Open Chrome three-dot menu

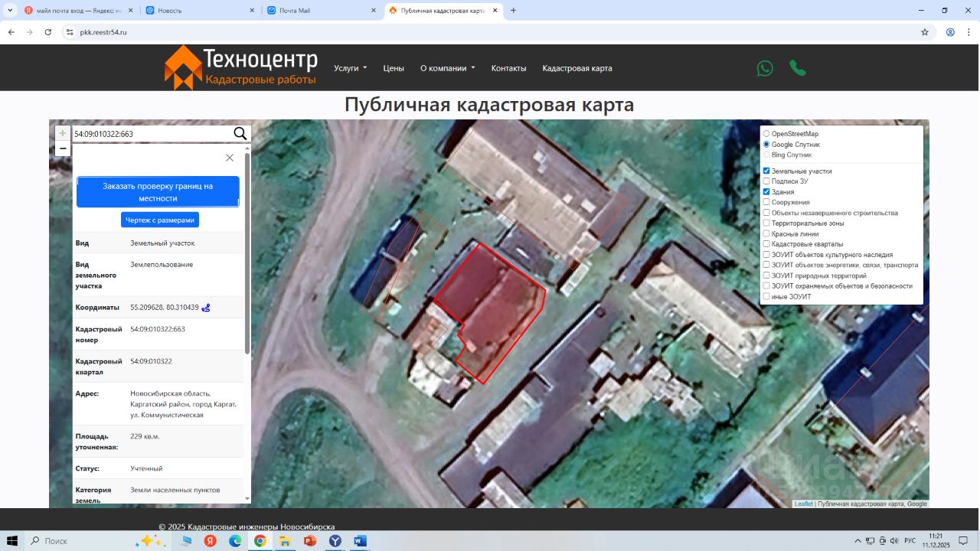pos(969,32)
